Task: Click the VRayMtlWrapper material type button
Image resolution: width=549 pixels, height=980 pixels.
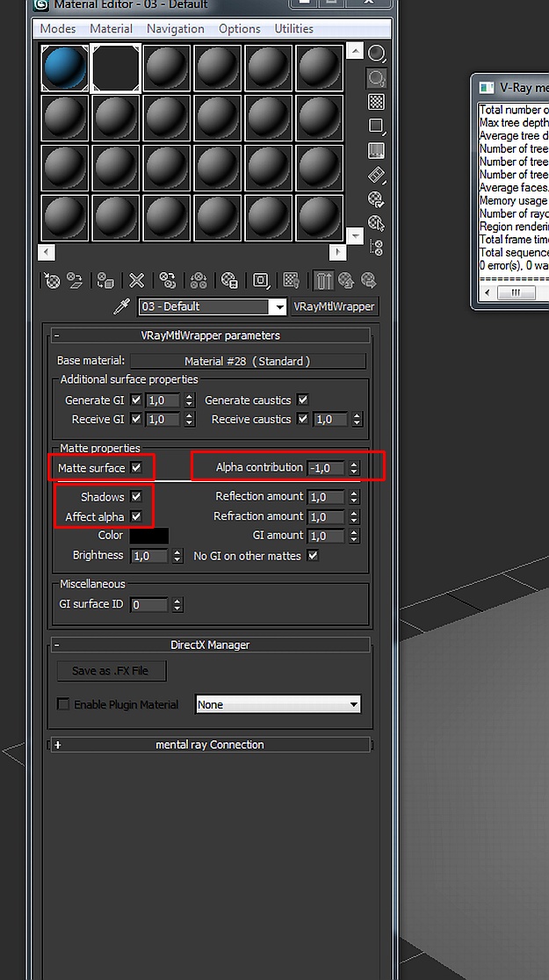Action: (x=334, y=306)
